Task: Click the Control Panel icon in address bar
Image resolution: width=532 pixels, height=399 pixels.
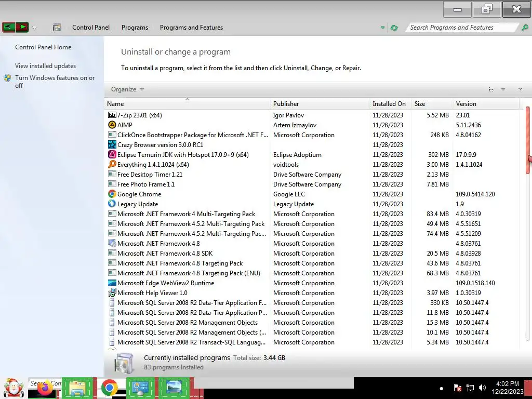Action: pos(57,28)
